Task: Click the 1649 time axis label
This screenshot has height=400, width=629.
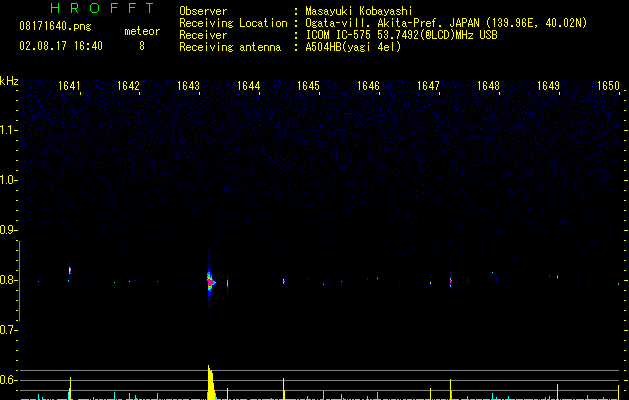Action: click(548, 86)
